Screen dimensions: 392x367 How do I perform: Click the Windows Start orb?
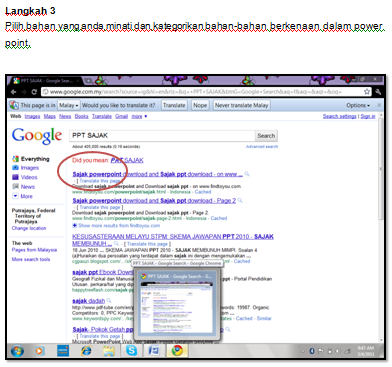click(x=17, y=351)
